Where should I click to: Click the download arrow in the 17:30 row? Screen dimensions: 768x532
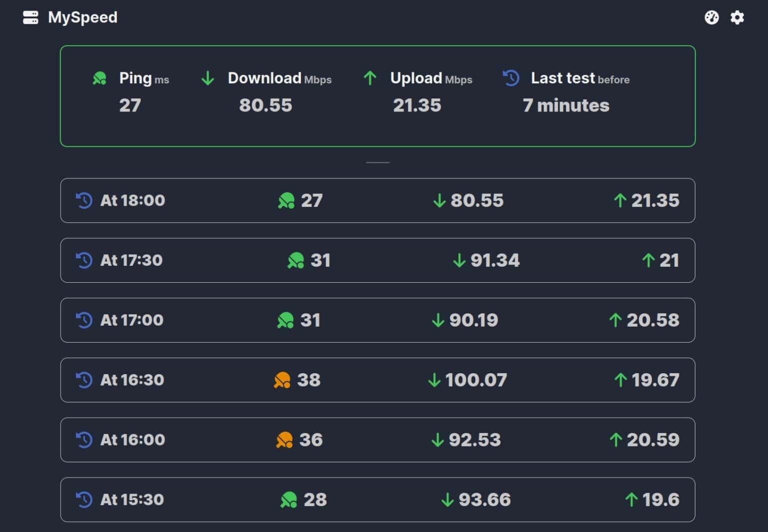pos(458,260)
